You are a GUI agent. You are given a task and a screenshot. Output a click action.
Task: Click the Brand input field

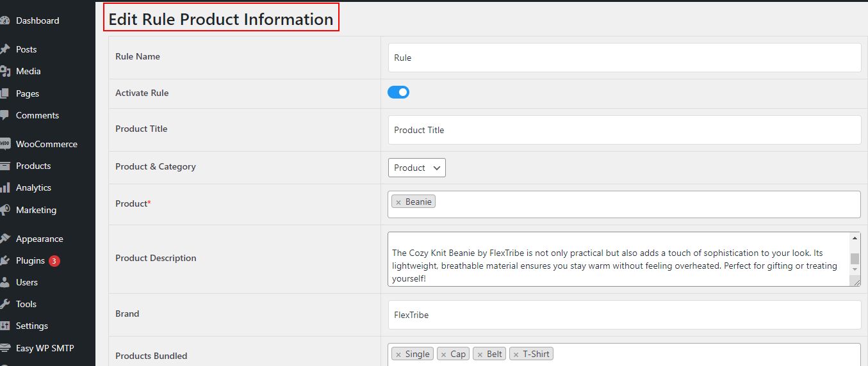(625, 315)
